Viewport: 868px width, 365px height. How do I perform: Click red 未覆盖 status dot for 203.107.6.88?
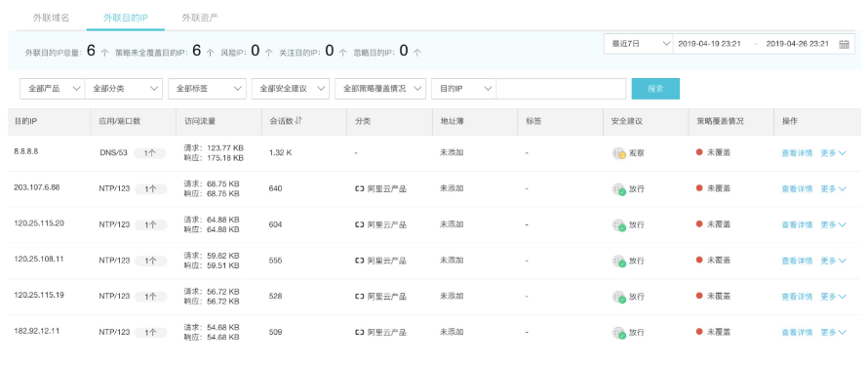(x=699, y=188)
